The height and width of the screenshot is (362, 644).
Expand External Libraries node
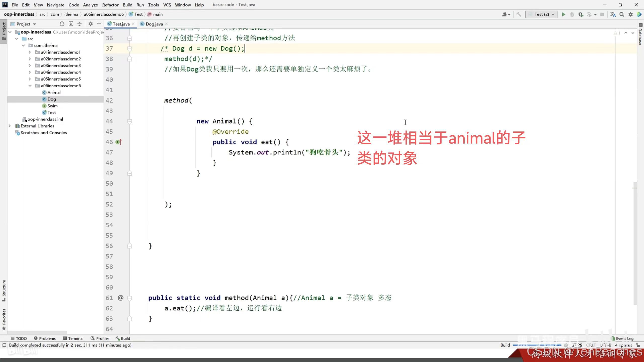click(10, 126)
